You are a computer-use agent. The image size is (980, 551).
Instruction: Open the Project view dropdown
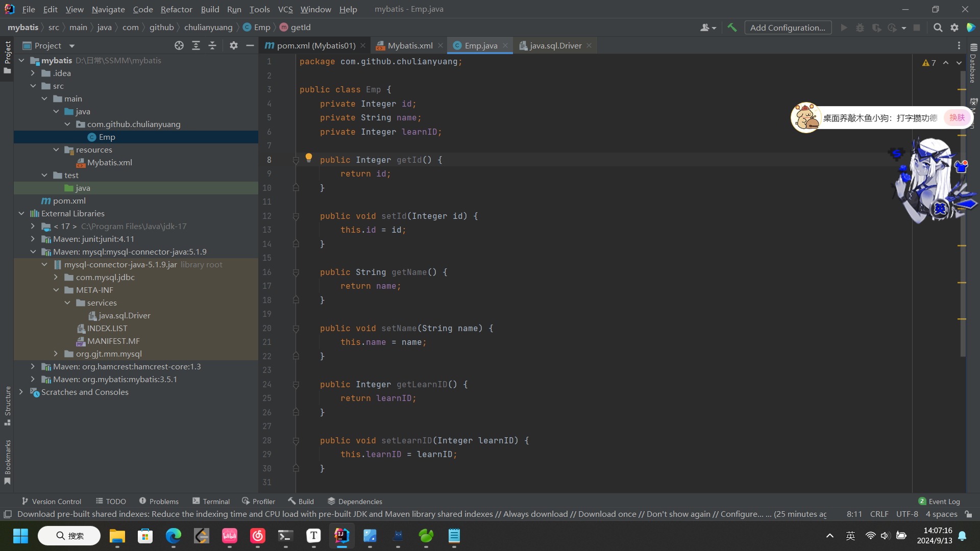click(x=72, y=46)
